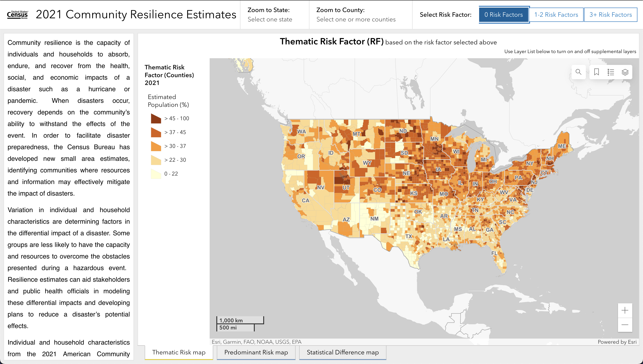Click the NY state label on map
The height and width of the screenshot is (364, 643).
(x=530, y=163)
